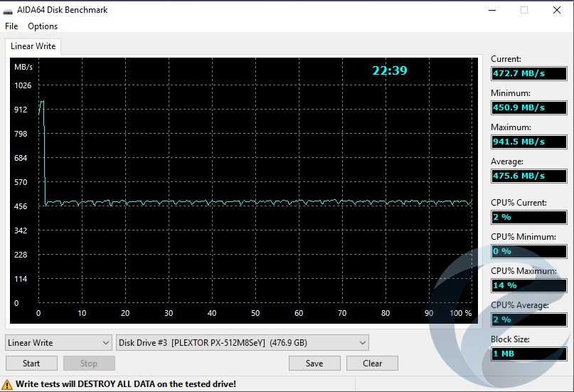Click the AIDA64 disk icon in title bar
This screenshot has width=574, height=392.
9,11
